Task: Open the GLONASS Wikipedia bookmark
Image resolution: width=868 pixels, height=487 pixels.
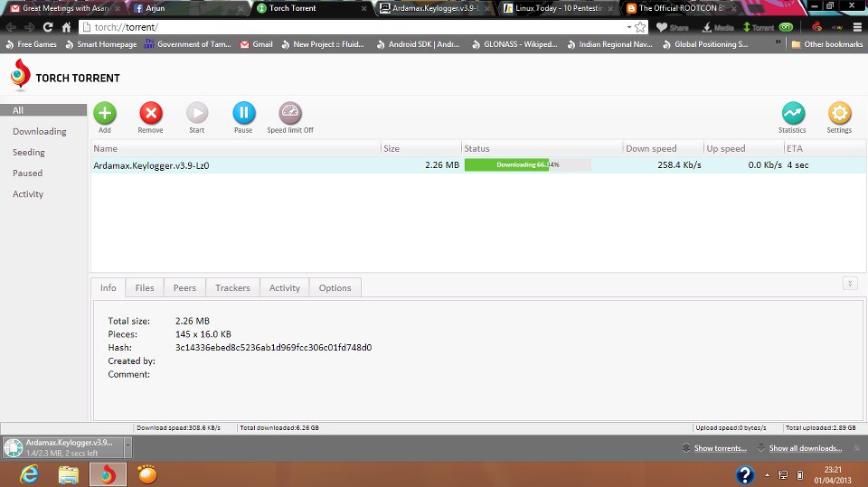Action: tap(514, 44)
